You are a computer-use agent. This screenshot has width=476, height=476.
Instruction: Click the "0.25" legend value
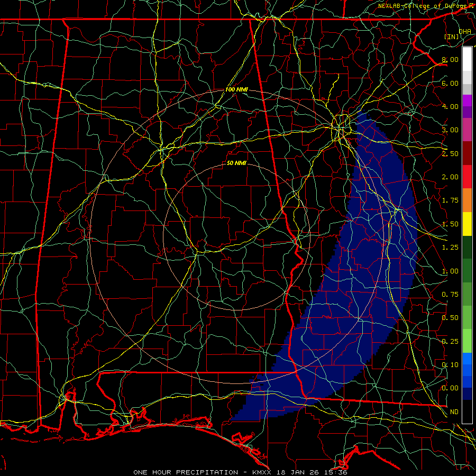[450, 342]
